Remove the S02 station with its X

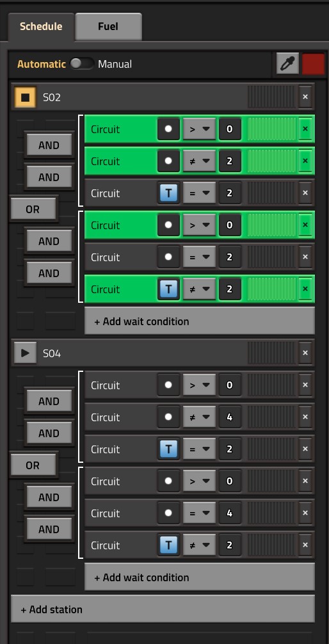click(305, 97)
